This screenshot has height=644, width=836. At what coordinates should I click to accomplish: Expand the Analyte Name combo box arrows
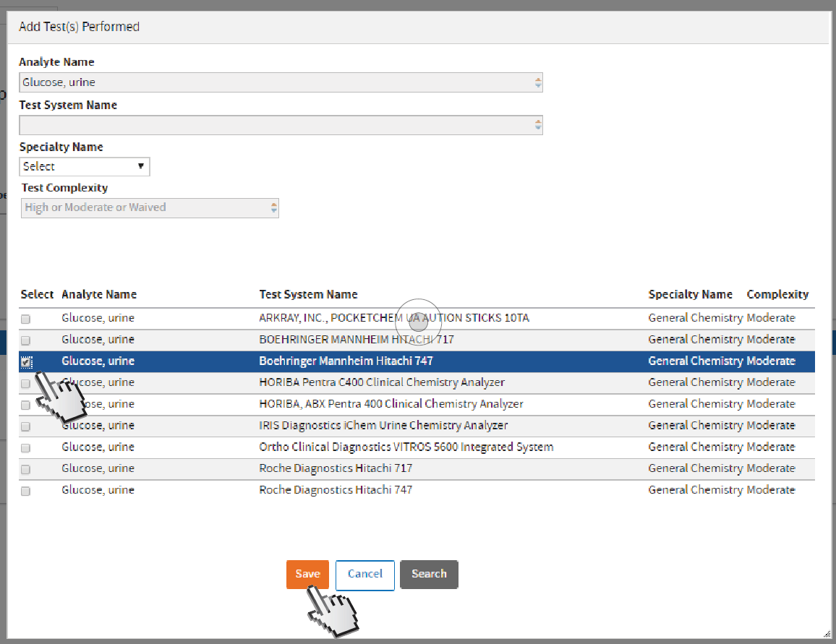tap(537, 82)
